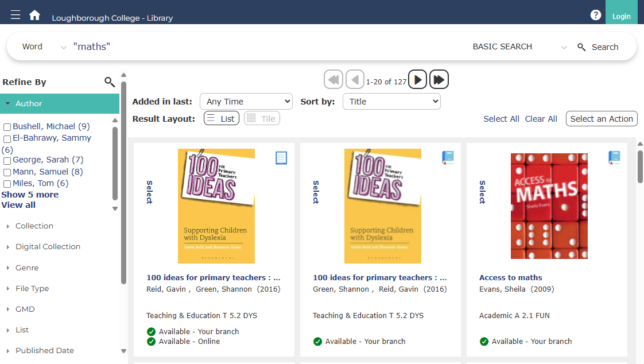Click the e-document icon on first result

(x=281, y=158)
